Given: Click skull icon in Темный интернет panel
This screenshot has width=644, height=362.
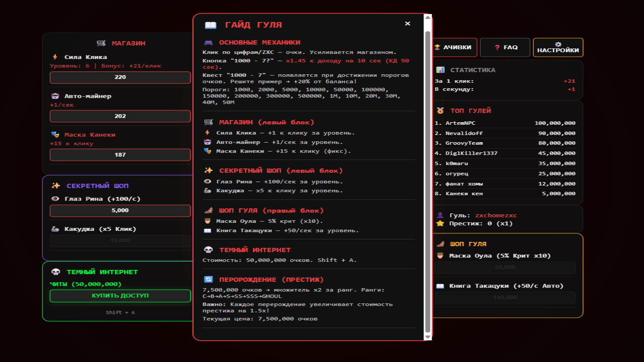Looking at the screenshot, I should (x=56, y=272).
